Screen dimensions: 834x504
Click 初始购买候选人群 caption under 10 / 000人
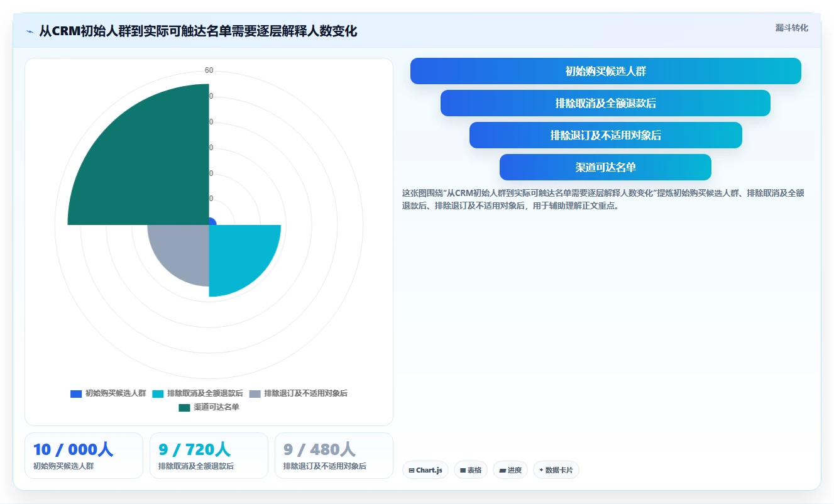(63, 466)
